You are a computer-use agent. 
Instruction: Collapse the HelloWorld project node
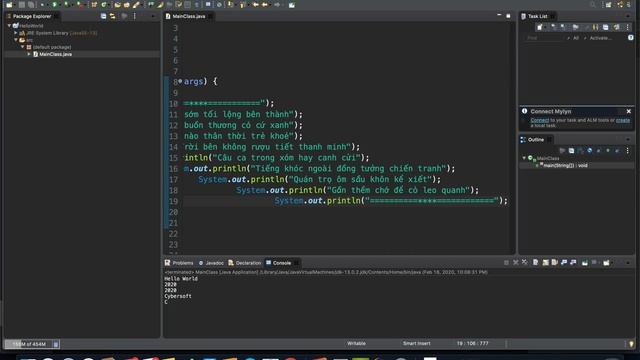click(x=9, y=26)
